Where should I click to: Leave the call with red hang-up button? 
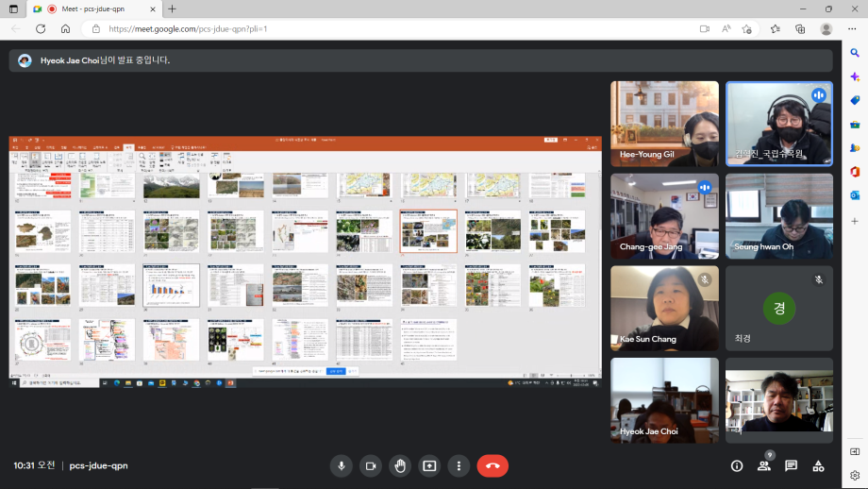[x=492, y=465]
